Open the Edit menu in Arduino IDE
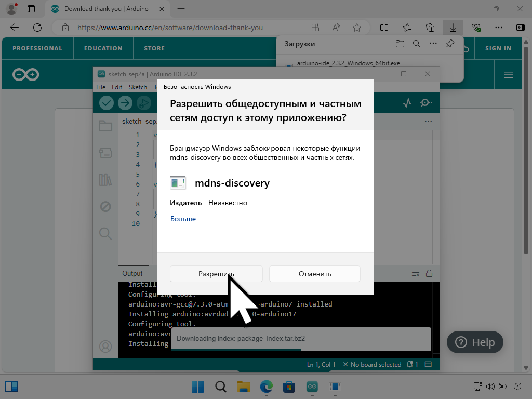This screenshot has height=399, width=532. [x=117, y=87]
